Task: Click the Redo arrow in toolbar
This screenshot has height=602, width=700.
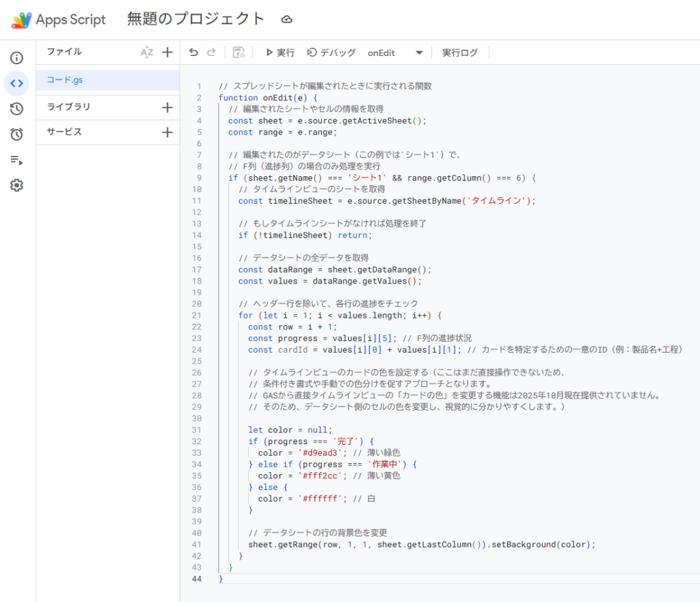Action: pyautogui.click(x=211, y=53)
